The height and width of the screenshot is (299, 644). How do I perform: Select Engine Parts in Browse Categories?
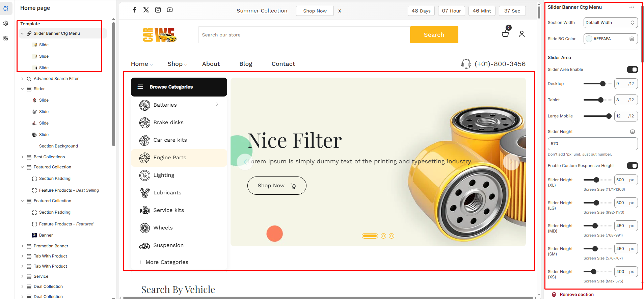click(x=170, y=158)
